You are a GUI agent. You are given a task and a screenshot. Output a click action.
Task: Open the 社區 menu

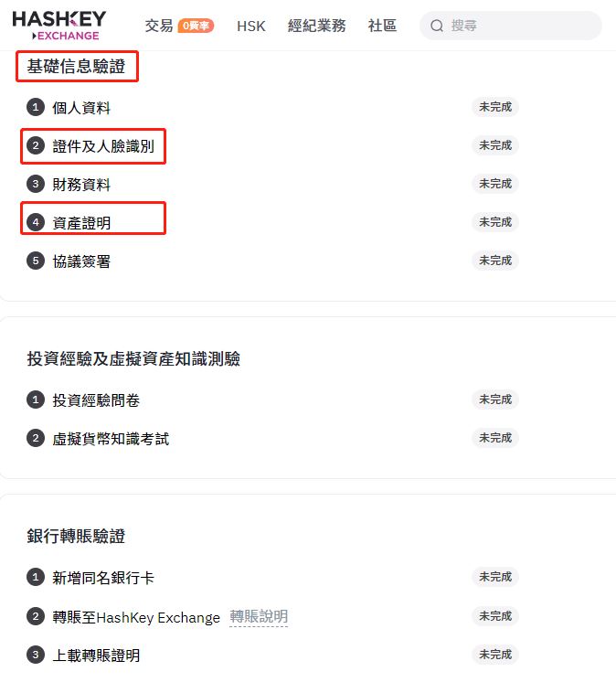[382, 26]
